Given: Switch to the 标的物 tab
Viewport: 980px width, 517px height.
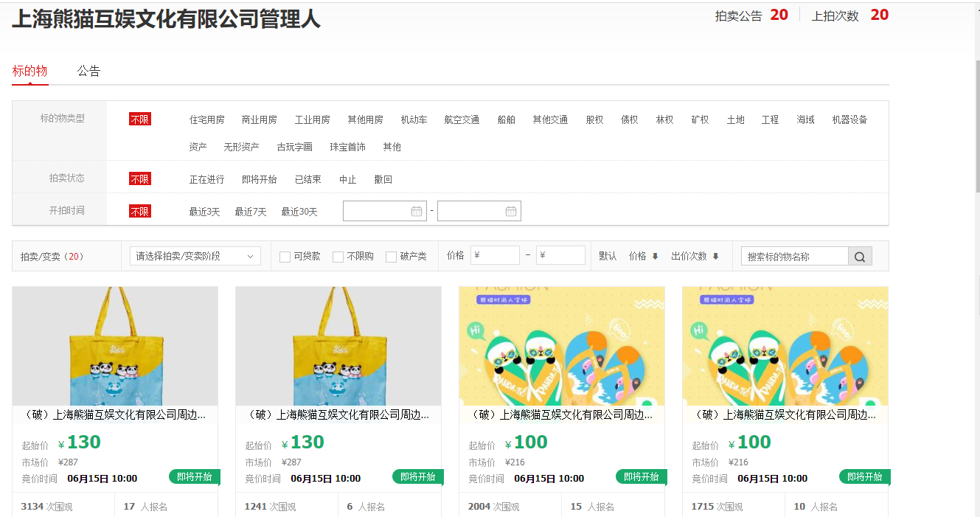Looking at the screenshot, I should click(x=29, y=71).
